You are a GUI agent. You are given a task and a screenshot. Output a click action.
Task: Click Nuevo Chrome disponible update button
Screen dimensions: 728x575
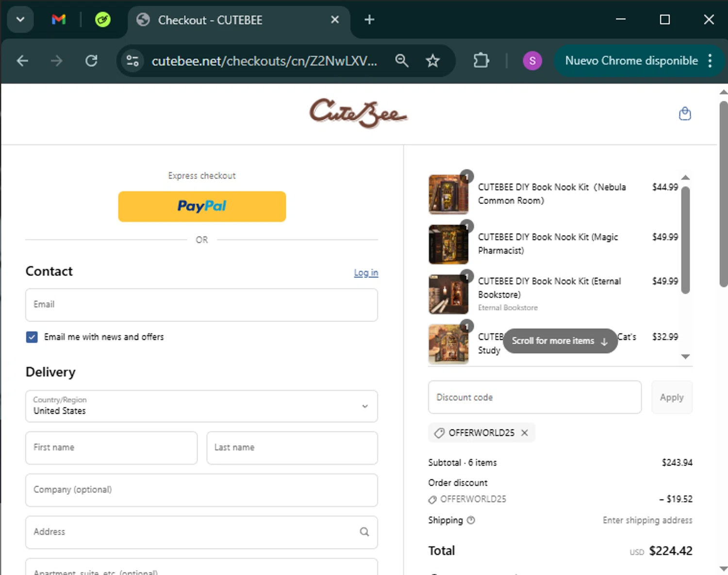631,61
